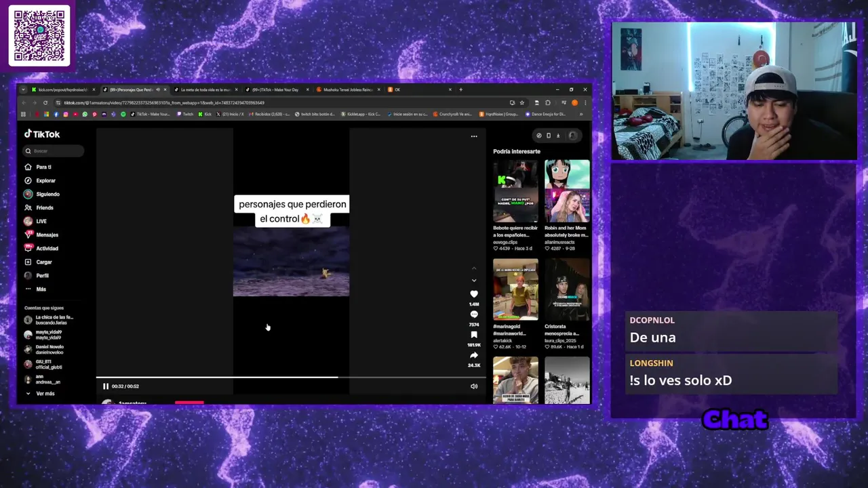Switch to the OK browser tab

pyautogui.click(x=420, y=89)
